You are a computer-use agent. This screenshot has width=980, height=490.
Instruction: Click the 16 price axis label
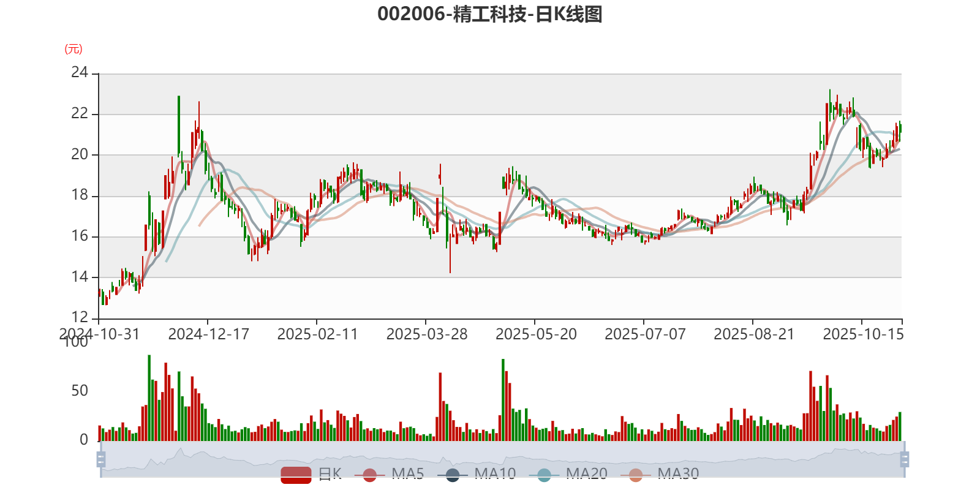(x=80, y=236)
